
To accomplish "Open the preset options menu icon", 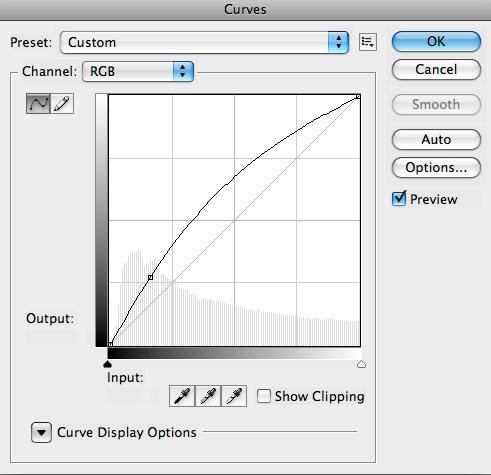I will (x=368, y=42).
